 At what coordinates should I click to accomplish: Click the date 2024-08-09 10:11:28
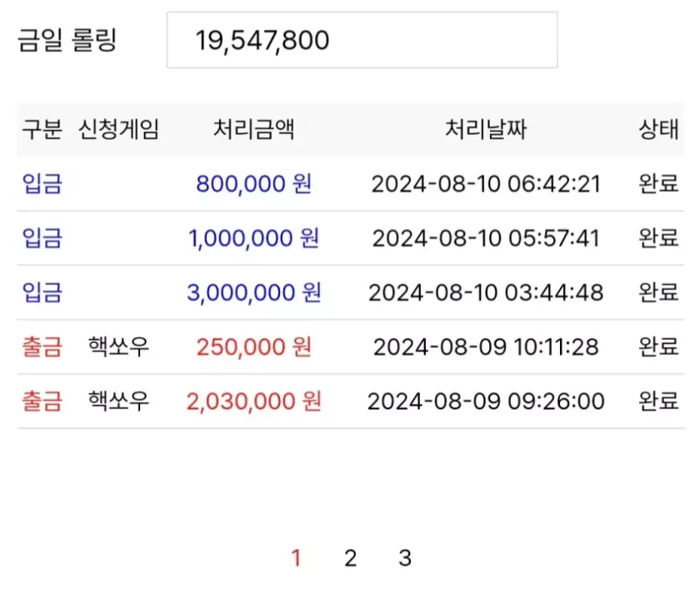(486, 346)
